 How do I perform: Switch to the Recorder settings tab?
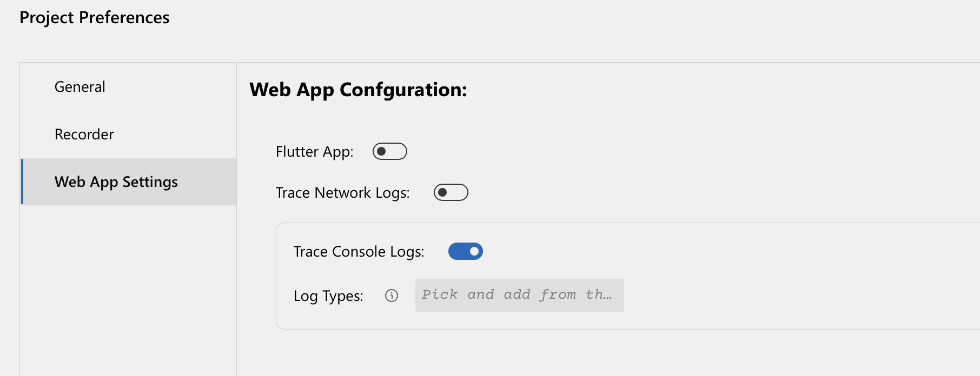pos(84,135)
